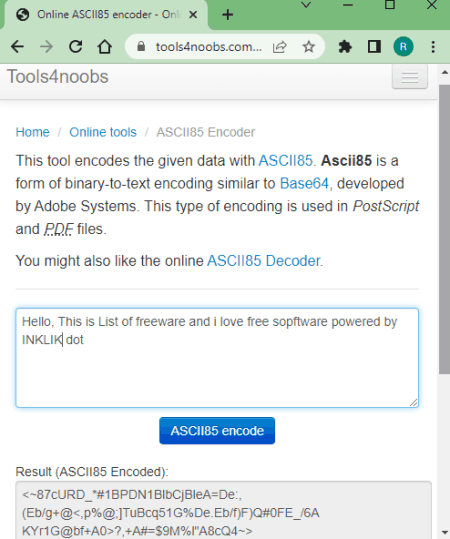Screen dimensions: 450x539
Task: Follow the Home breadcrumb link
Action: pos(33,132)
